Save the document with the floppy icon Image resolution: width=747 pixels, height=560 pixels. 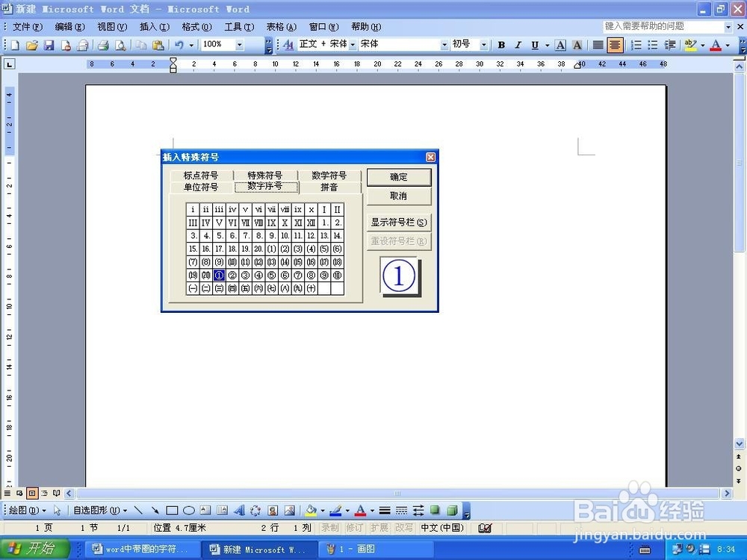pyautogui.click(x=49, y=46)
